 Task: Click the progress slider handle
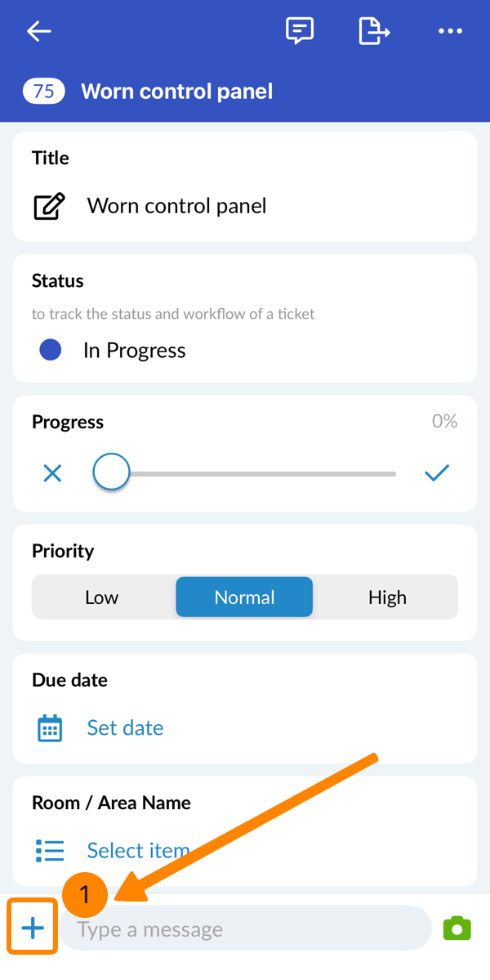pos(111,472)
